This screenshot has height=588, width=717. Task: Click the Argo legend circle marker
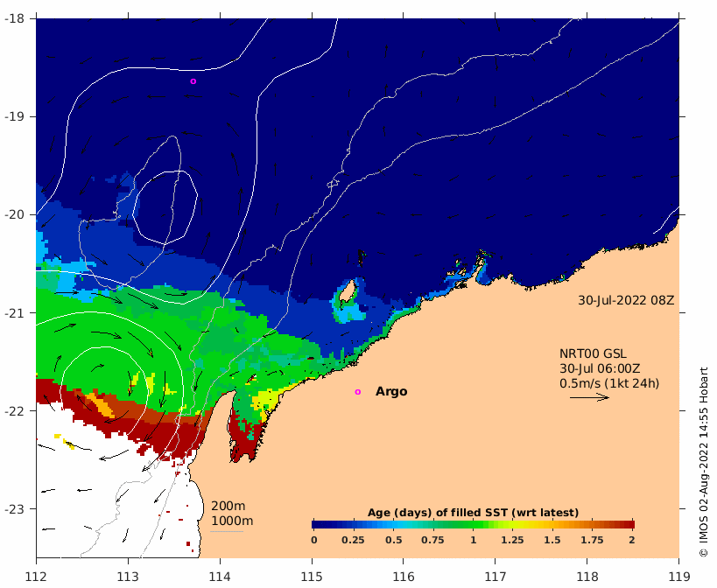coord(357,392)
